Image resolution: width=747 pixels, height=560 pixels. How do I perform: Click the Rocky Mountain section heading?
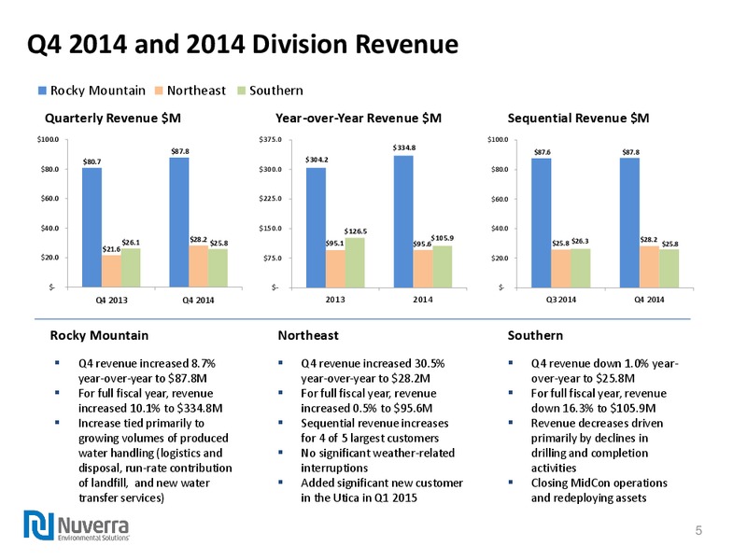[x=99, y=335]
